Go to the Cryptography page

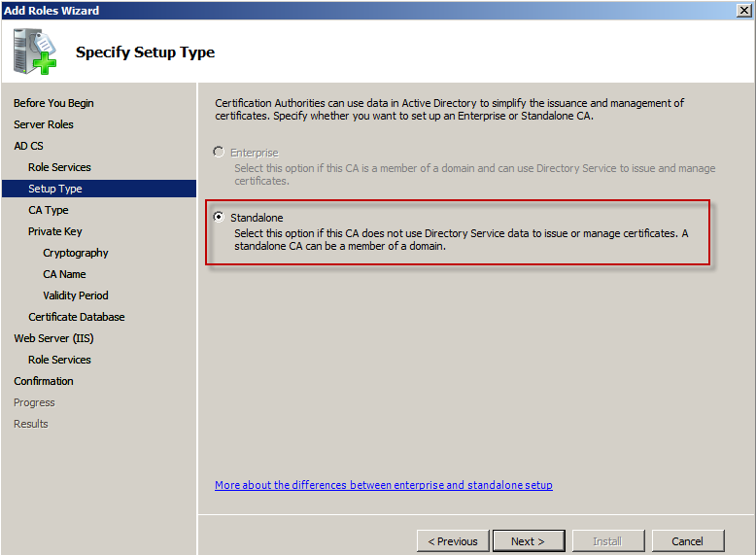pos(76,253)
